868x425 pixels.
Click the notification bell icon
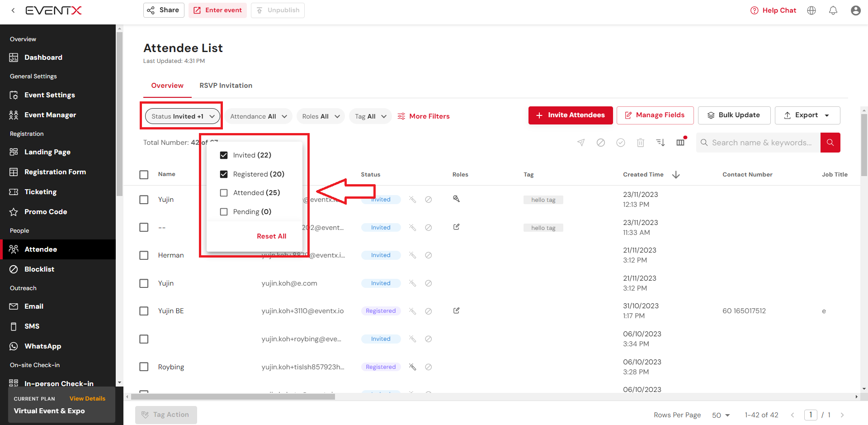[x=833, y=10]
